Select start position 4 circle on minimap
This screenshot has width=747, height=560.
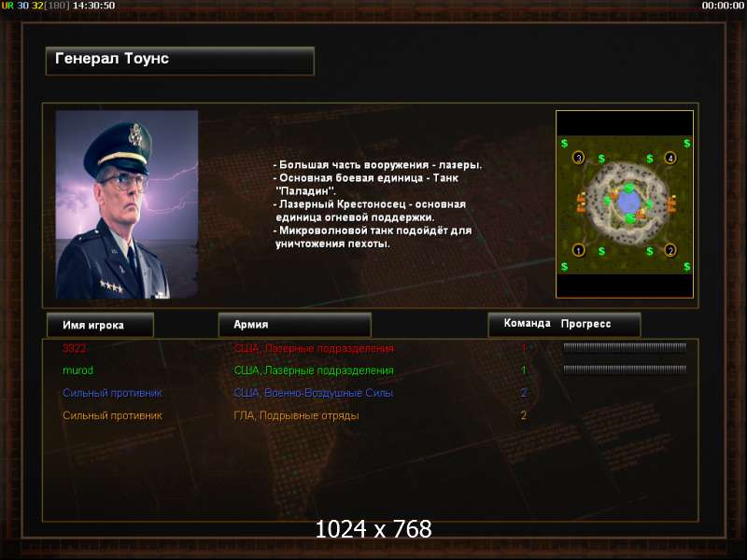pos(670,158)
